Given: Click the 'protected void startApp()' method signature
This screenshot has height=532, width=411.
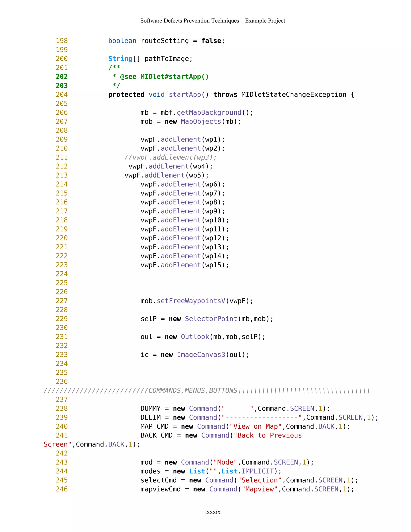Looking at the screenshot, I should click(231, 95).
